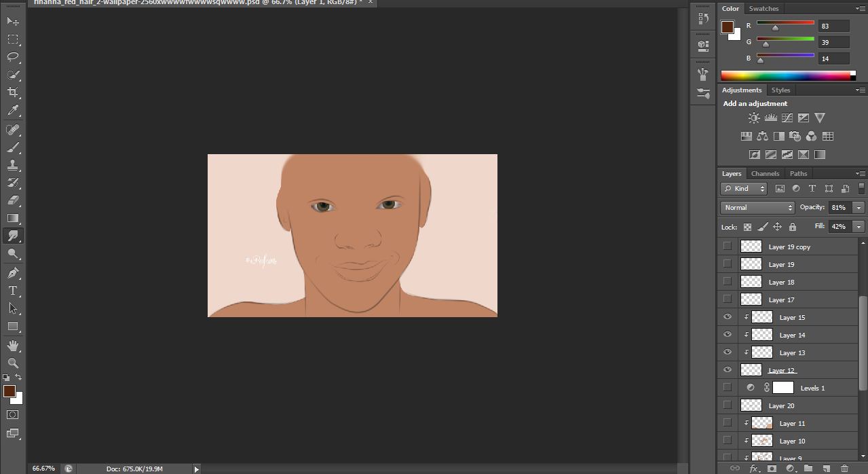Click the foreground color swatch in toolbar
Image resolution: width=868 pixels, height=474 pixels.
[10, 391]
